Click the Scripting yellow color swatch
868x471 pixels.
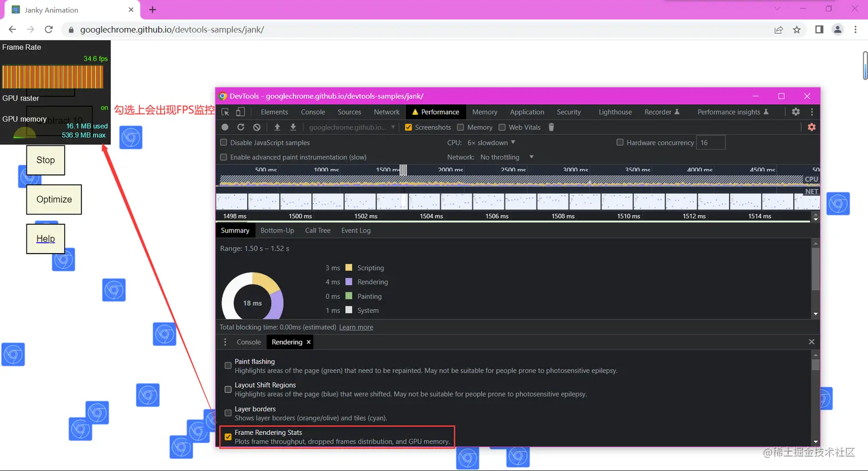point(348,267)
